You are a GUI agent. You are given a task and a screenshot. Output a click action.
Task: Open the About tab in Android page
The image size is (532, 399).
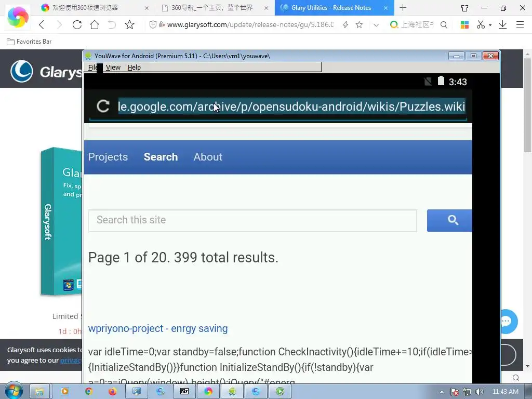208,157
